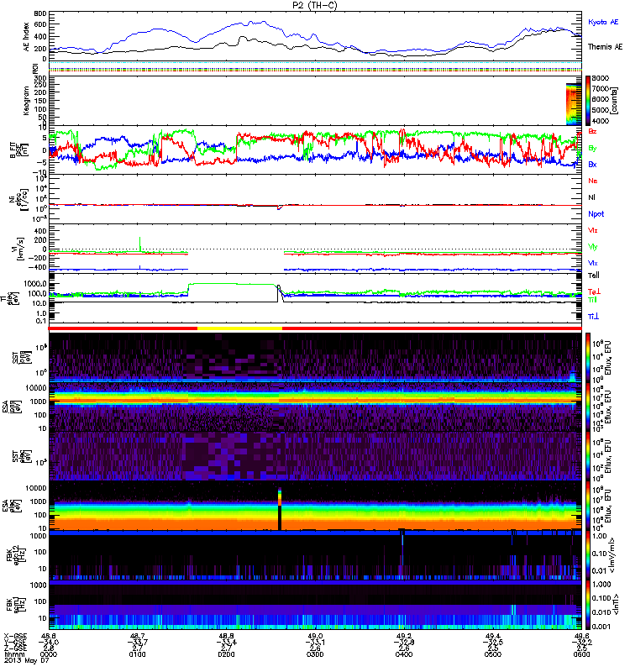Click the bright vertical spike in ESA electrons panel
630x672 pixels.
point(280,508)
